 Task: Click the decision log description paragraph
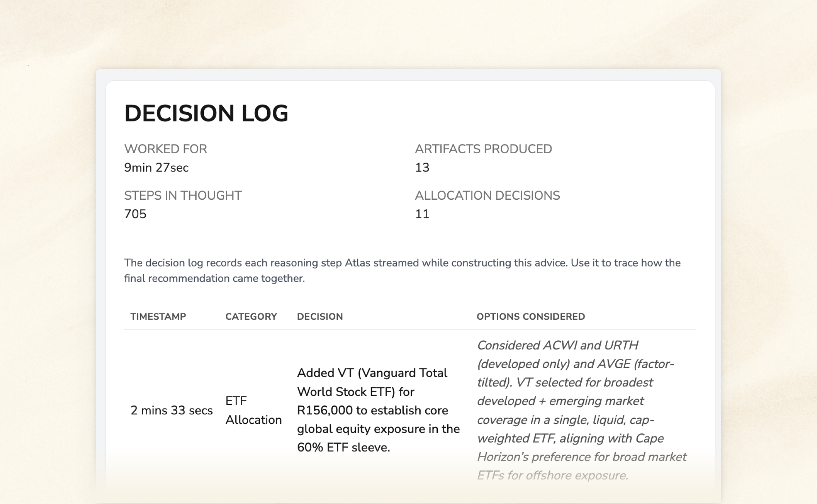pos(402,270)
